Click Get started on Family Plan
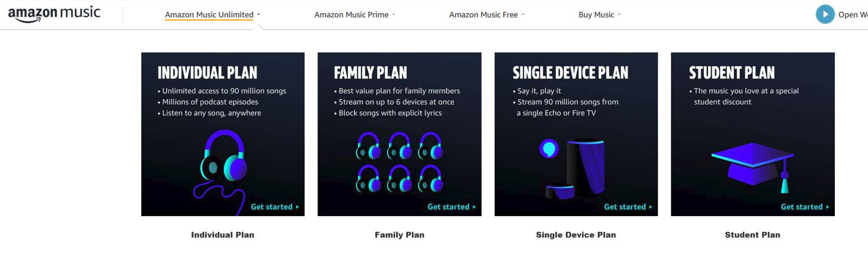This screenshot has height=257, width=868. click(x=451, y=207)
